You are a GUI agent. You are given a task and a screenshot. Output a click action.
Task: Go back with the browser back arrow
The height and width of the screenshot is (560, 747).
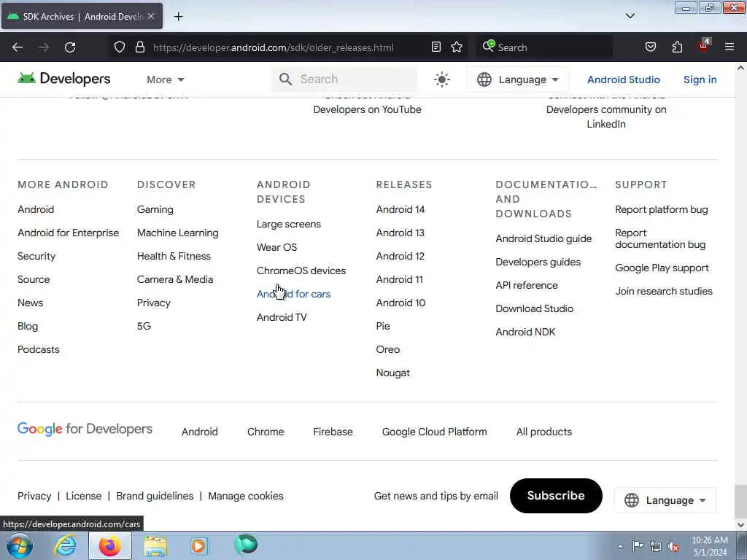(x=18, y=47)
